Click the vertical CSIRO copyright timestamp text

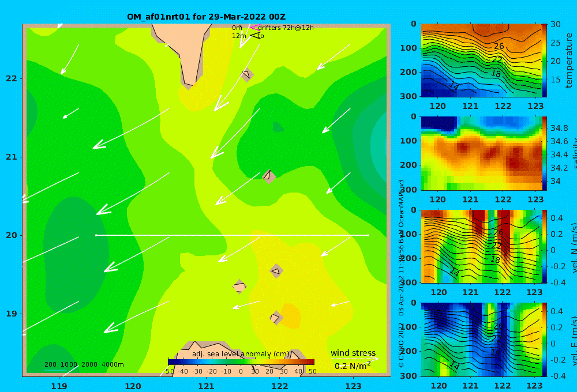tap(401, 274)
